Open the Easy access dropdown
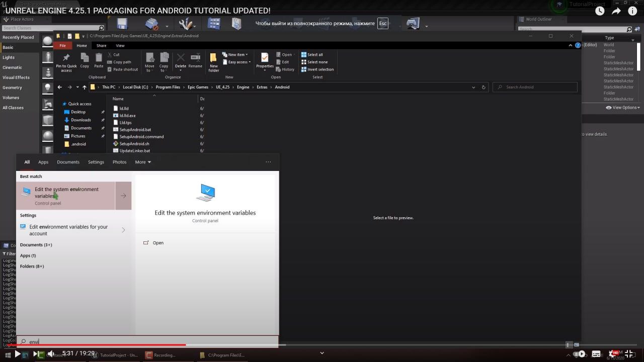Screen dimensions: 644x362 236,62
